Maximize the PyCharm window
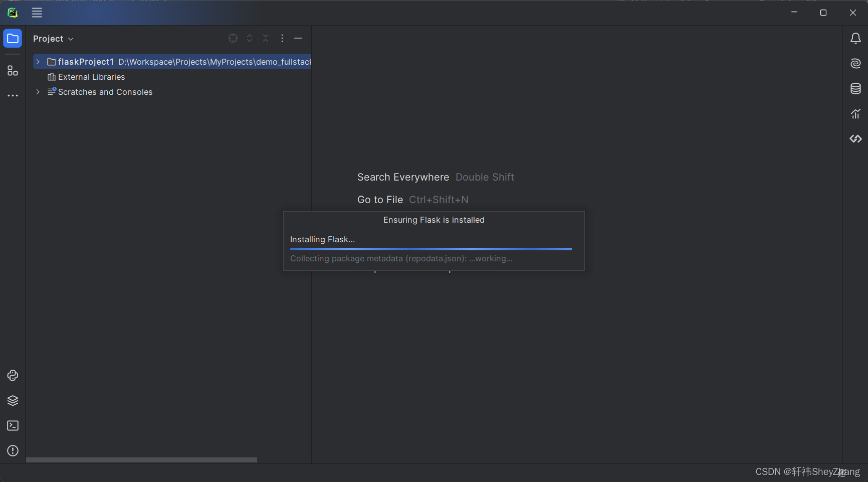This screenshot has width=868, height=482. coord(823,13)
